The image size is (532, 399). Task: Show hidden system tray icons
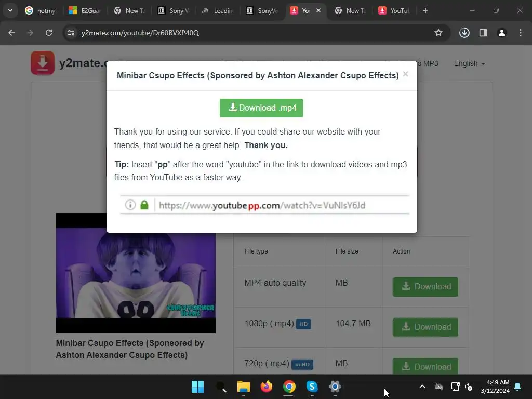point(422,387)
